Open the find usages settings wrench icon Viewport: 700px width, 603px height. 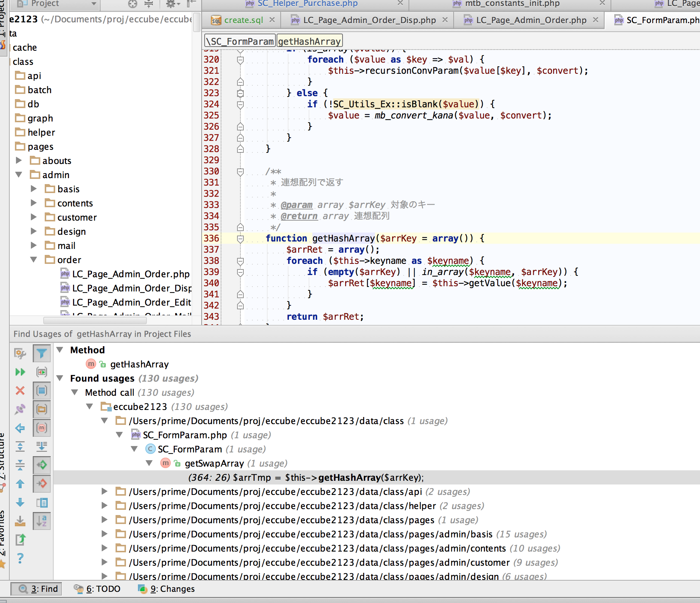coord(20,353)
